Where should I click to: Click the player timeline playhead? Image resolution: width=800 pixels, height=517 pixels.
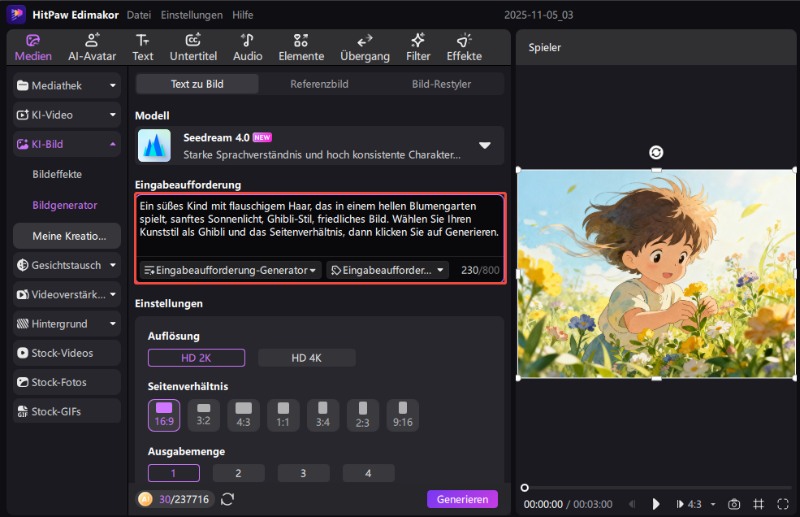tap(524, 488)
